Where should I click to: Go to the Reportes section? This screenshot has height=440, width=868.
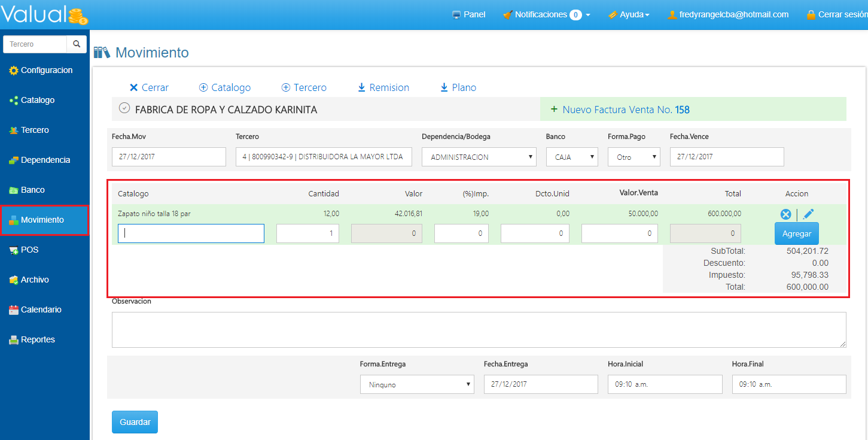point(38,339)
